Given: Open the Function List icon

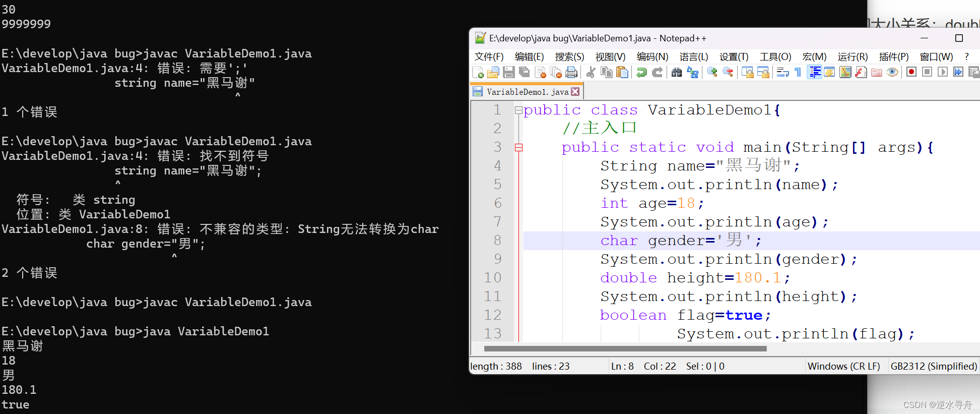Looking at the screenshot, I should [861, 73].
